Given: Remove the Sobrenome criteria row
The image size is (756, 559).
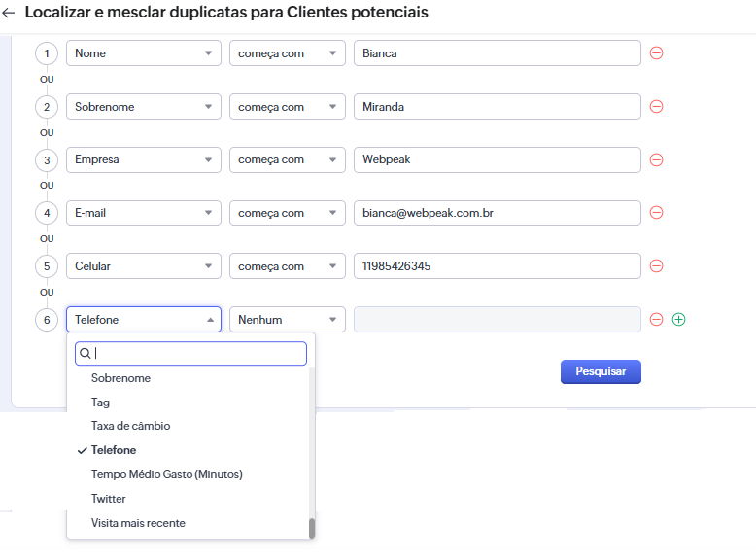Looking at the screenshot, I should pos(656,107).
